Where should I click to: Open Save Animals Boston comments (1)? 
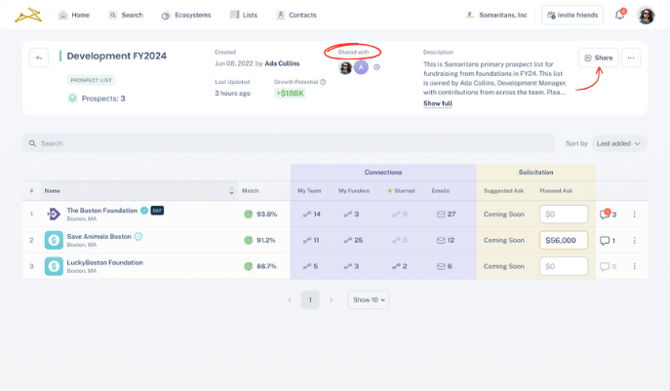[607, 241]
